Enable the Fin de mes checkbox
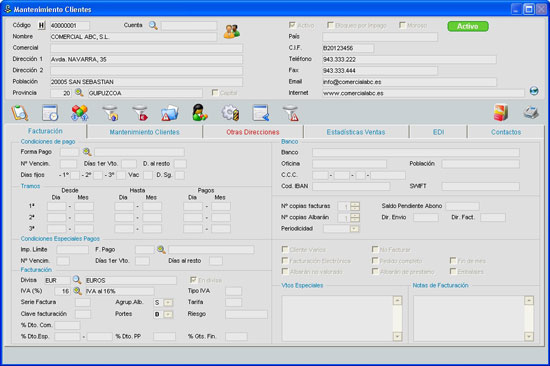Viewport: 550px width, 366px height. point(453,260)
